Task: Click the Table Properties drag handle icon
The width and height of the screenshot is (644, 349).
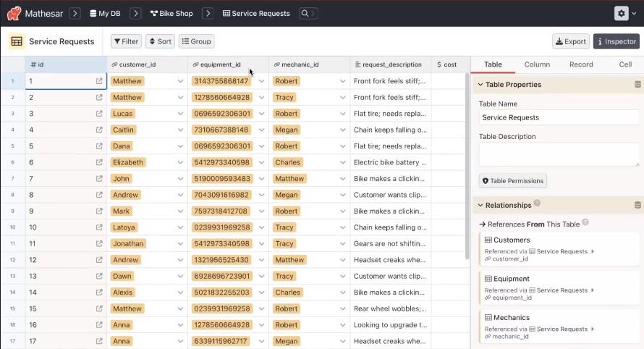Action: [637, 84]
